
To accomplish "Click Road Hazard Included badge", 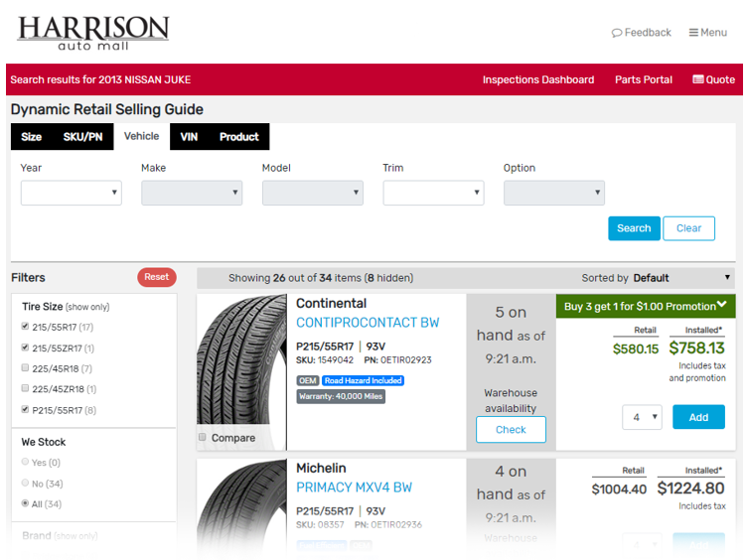I will pyautogui.click(x=363, y=380).
